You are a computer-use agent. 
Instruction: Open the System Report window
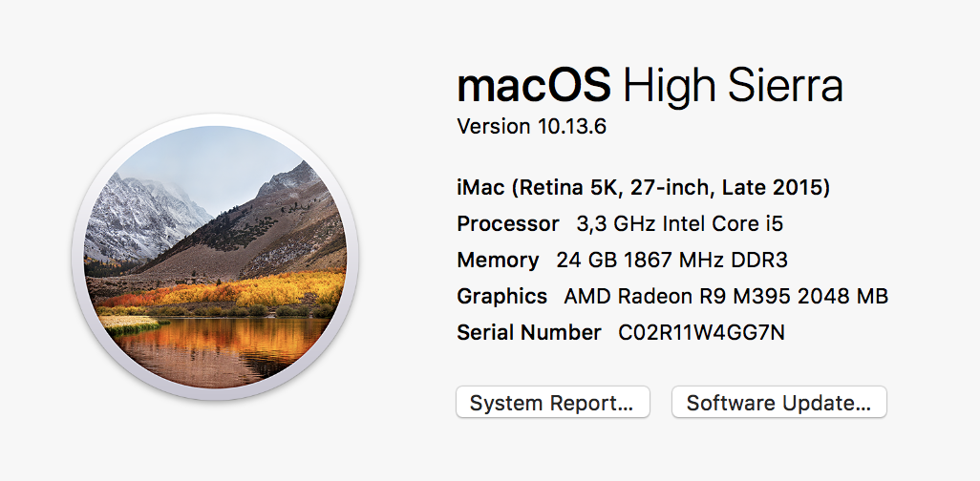[x=552, y=403]
